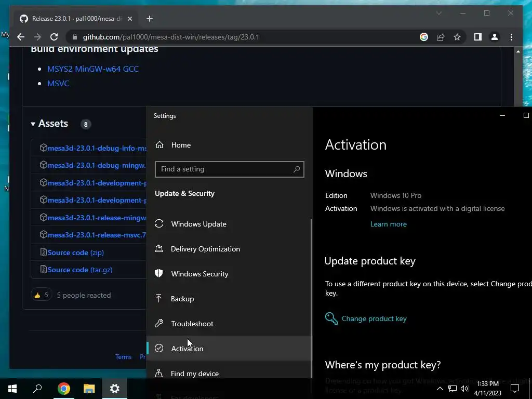Open Chrome three-dot menu
The height and width of the screenshot is (399, 532).
511,37
